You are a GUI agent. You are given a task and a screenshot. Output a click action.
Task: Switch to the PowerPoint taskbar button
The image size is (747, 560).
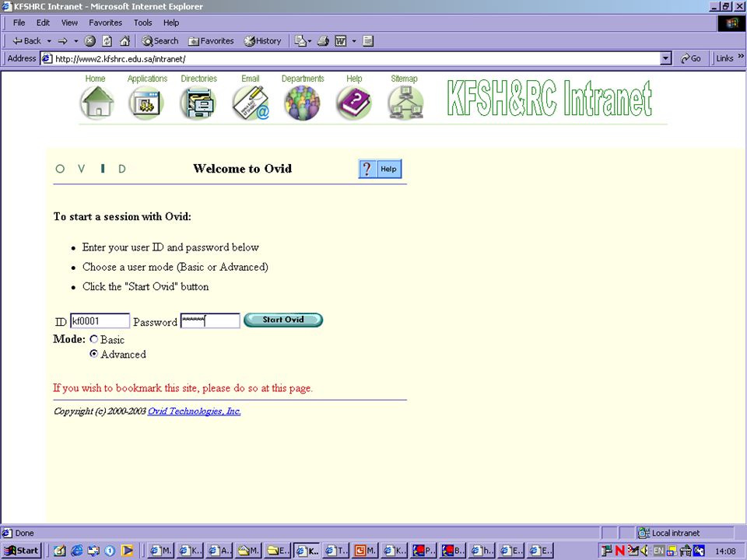(366, 551)
